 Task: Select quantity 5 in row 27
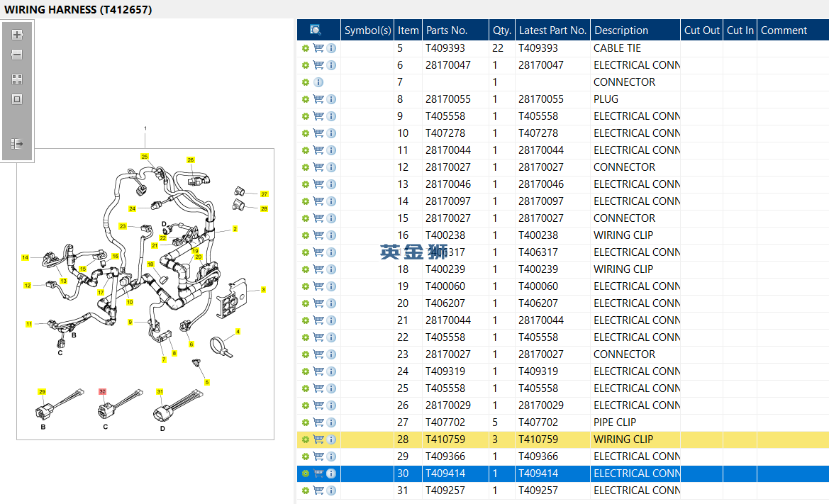[x=495, y=422]
